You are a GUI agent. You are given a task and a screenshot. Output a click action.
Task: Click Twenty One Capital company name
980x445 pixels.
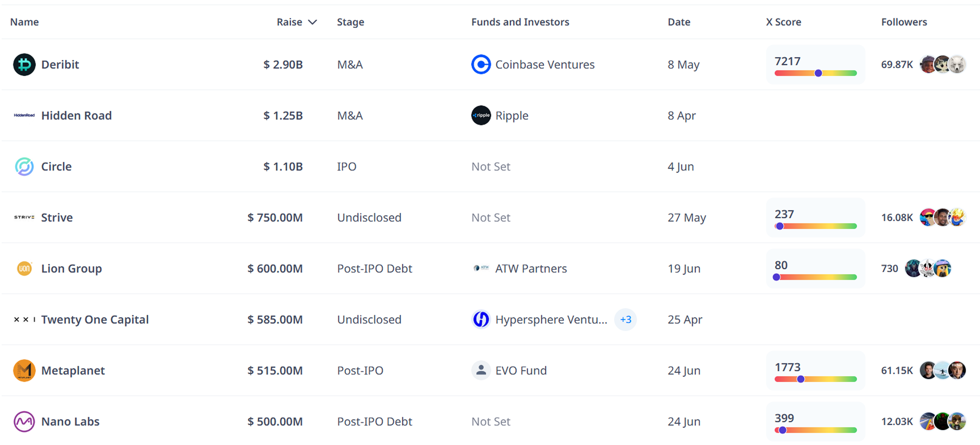[x=95, y=319]
